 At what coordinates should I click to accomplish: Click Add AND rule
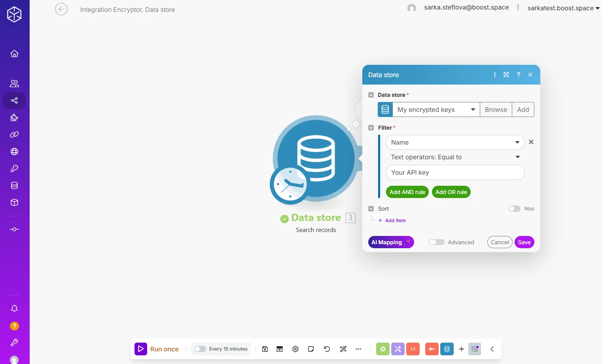[x=407, y=192]
